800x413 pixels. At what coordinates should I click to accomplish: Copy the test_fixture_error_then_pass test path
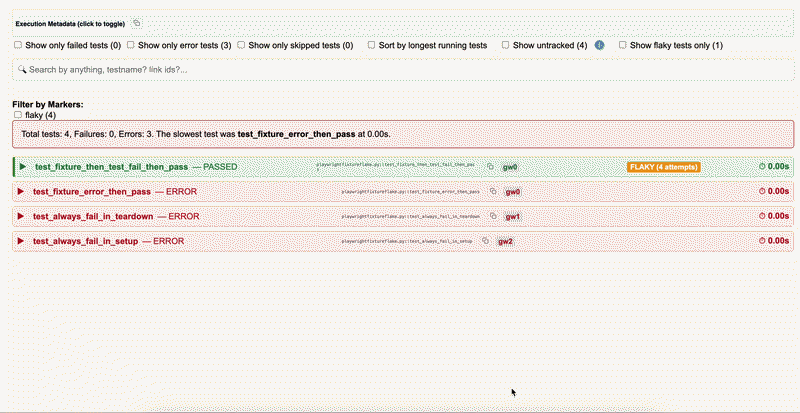pos(492,191)
